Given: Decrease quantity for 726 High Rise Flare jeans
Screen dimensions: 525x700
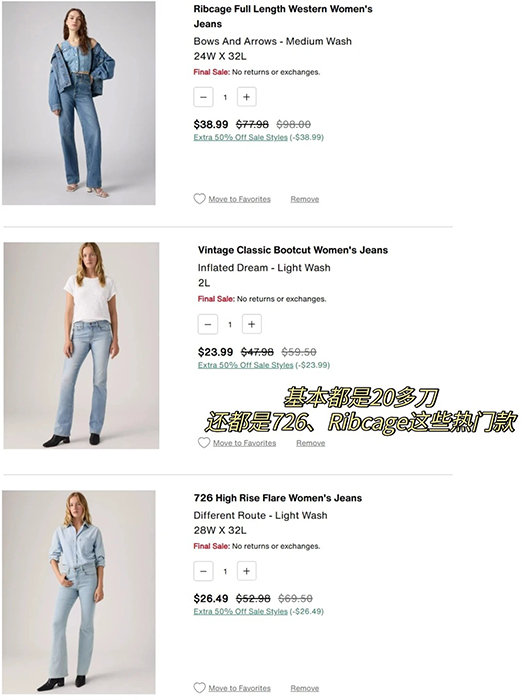Looking at the screenshot, I should pos(203,571).
